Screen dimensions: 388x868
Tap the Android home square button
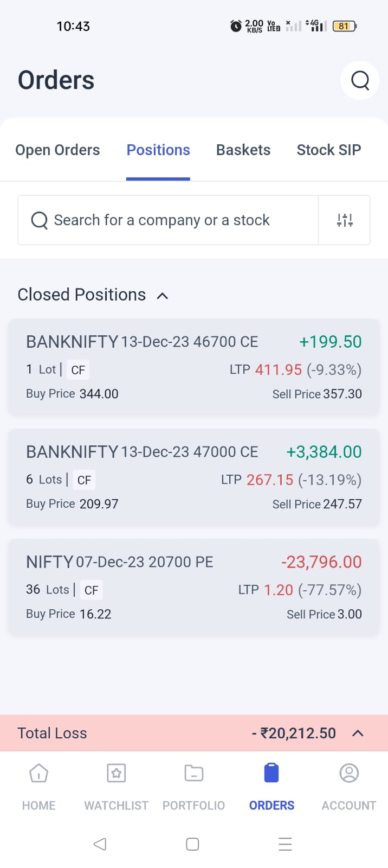click(x=192, y=844)
